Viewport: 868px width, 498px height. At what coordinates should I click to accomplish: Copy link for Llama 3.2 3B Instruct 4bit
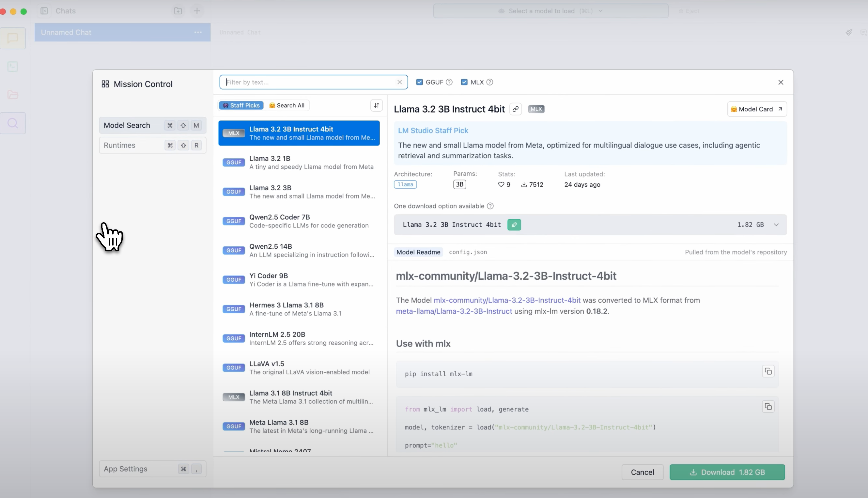pos(515,109)
